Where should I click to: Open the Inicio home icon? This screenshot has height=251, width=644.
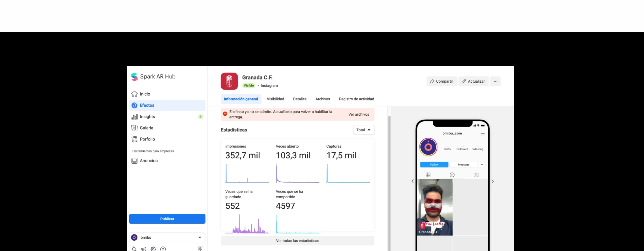[x=135, y=94]
